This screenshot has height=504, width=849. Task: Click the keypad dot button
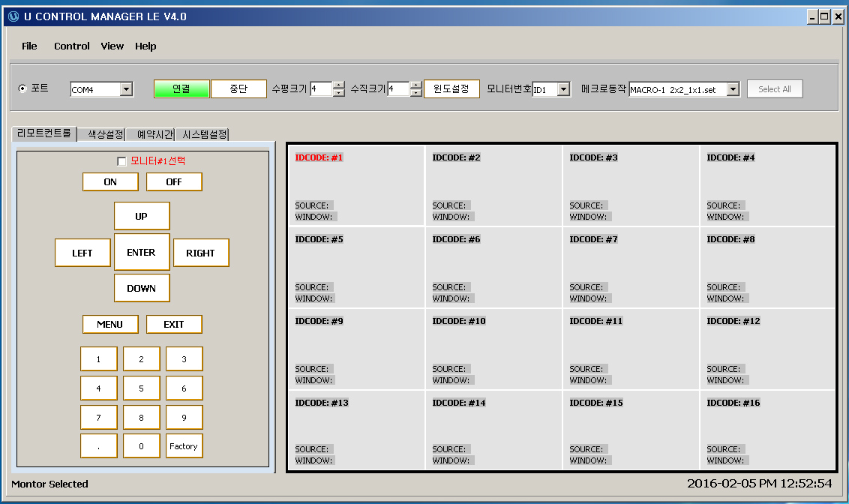(x=98, y=446)
